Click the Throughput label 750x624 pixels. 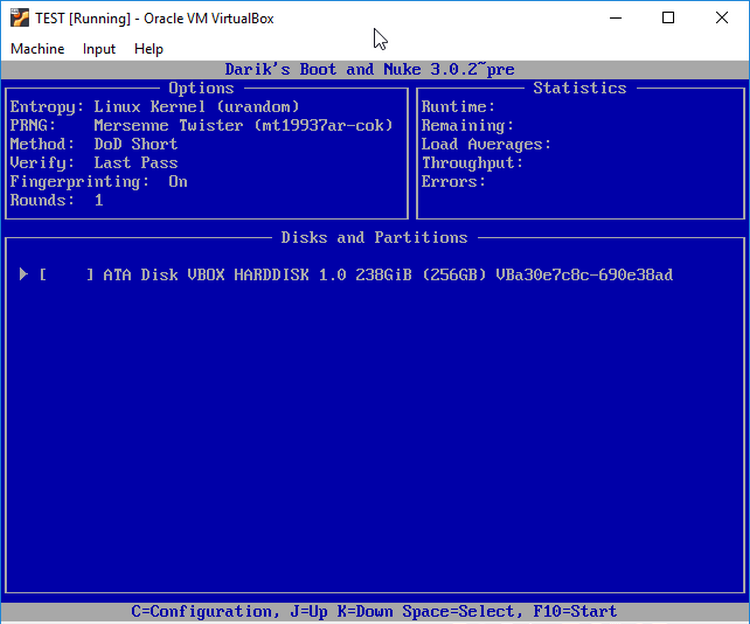[x=472, y=163]
